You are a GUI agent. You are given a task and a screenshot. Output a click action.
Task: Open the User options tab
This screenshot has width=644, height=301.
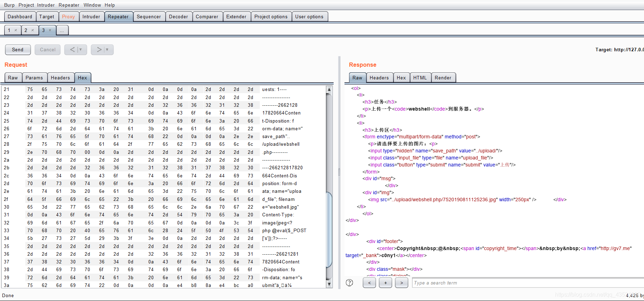pyautogui.click(x=309, y=17)
